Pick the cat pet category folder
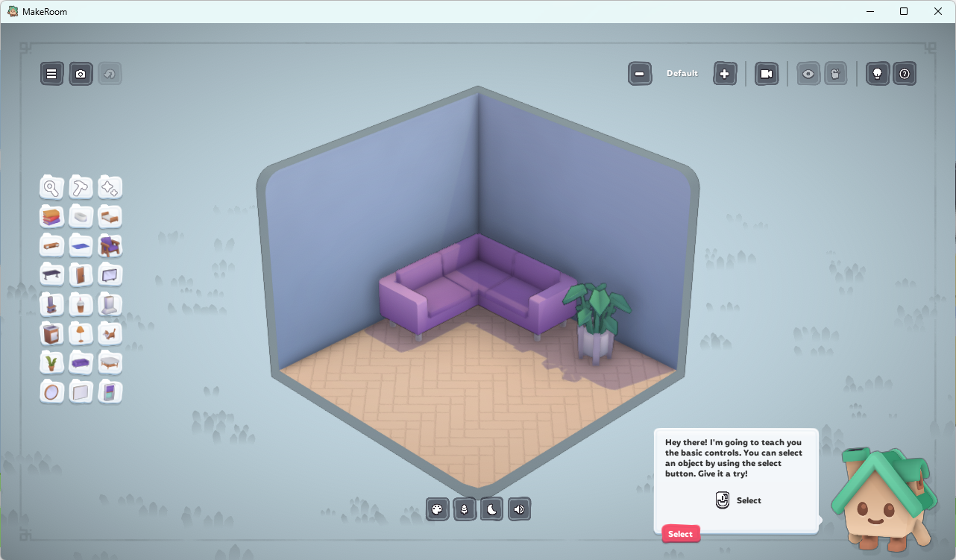This screenshot has width=956, height=560. click(x=110, y=333)
